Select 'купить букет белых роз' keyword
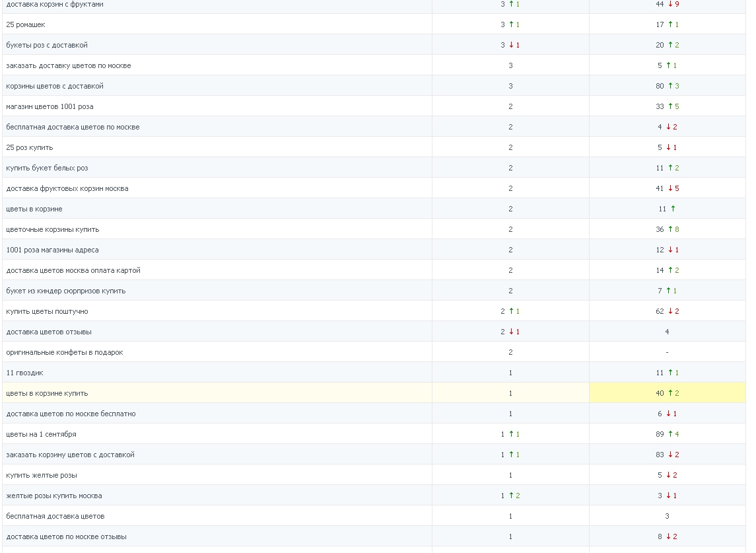This screenshot has width=756, height=553. tap(47, 168)
